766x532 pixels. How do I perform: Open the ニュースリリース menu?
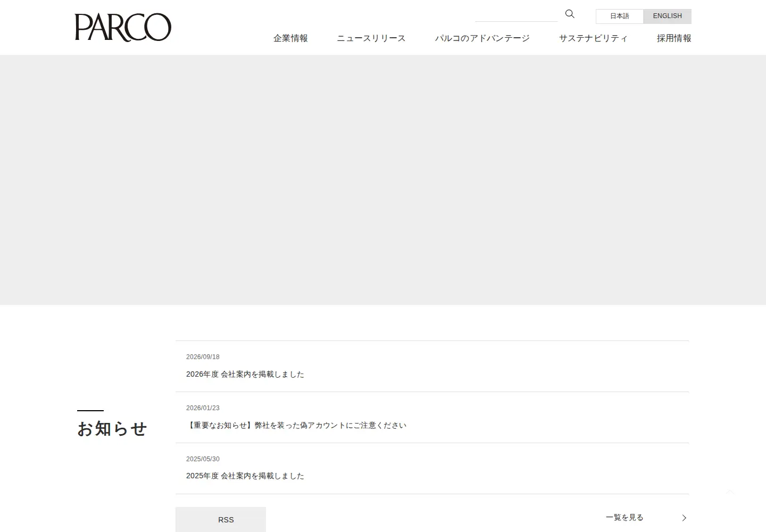[371, 38]
